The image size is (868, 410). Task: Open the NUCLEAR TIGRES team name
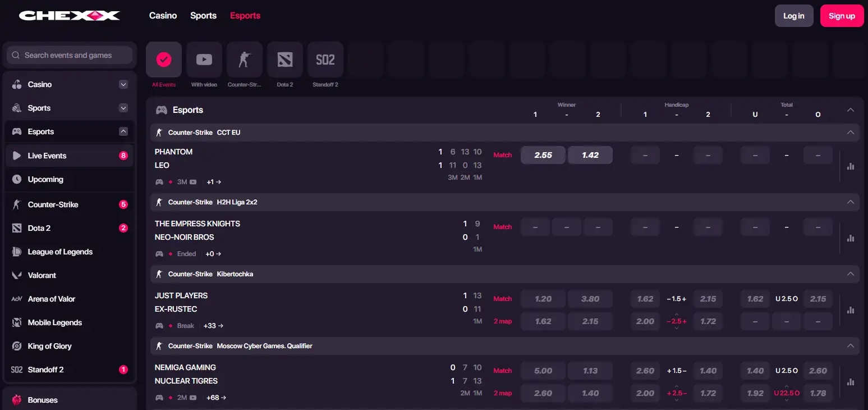coord(186,381)
